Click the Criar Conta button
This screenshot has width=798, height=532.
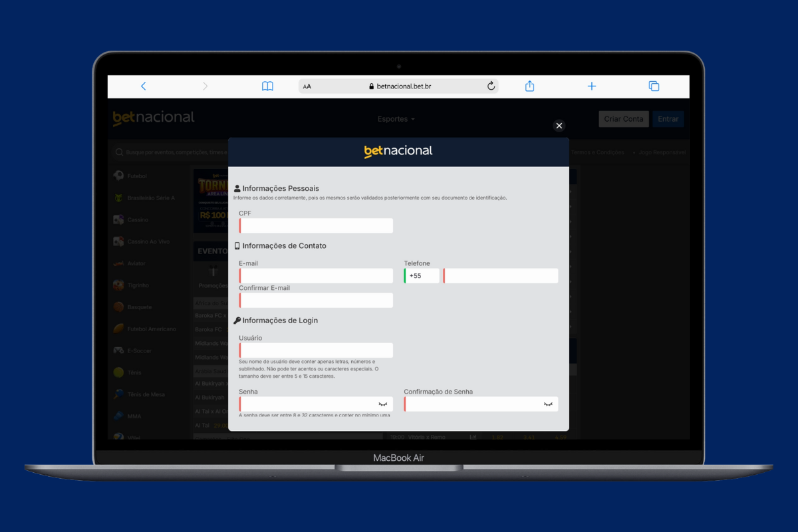click(623, 119)
